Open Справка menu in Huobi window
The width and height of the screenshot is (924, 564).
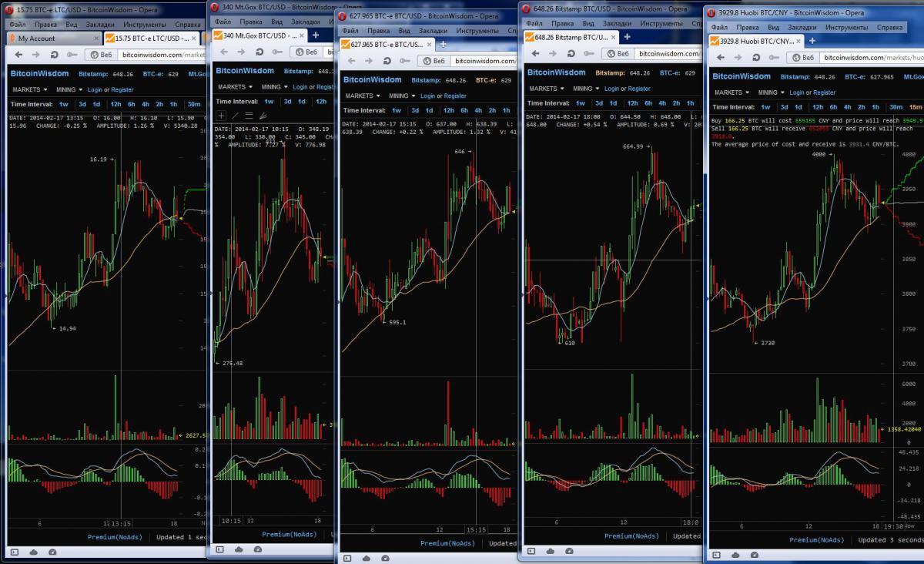(890, 28)
